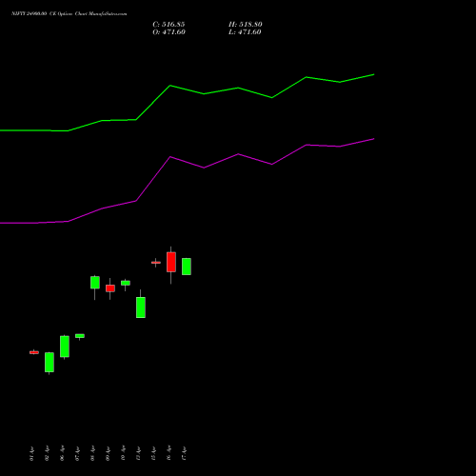This screenshot has height=476, width=476.
Task: Select the green candle above 02 Apr
Action: point(50,363)
